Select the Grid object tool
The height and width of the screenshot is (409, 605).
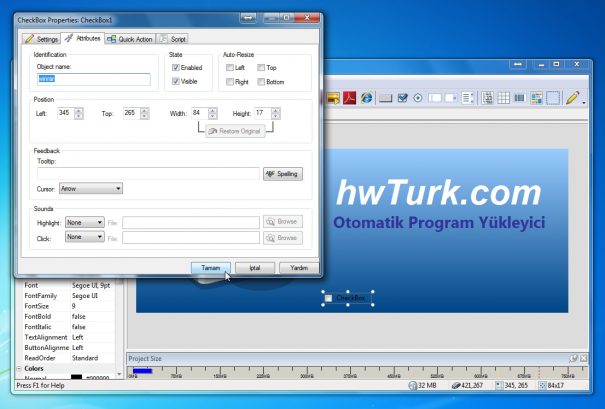click(504, 98)
